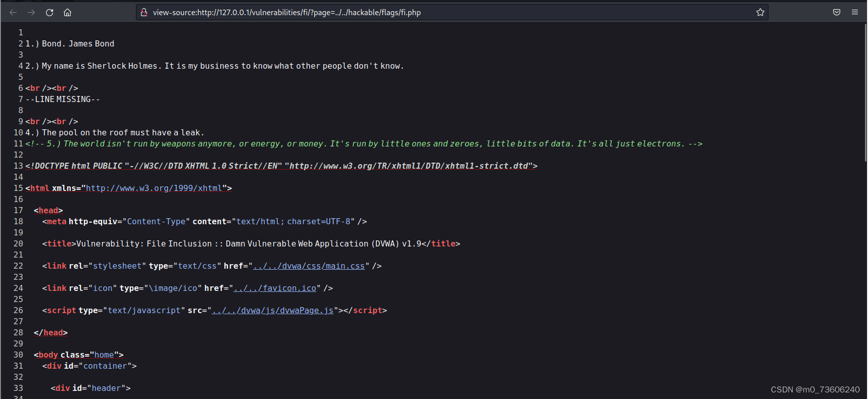Click the vertical scrollbar thumb
868x399 pixels.
(x=865, y=93)
